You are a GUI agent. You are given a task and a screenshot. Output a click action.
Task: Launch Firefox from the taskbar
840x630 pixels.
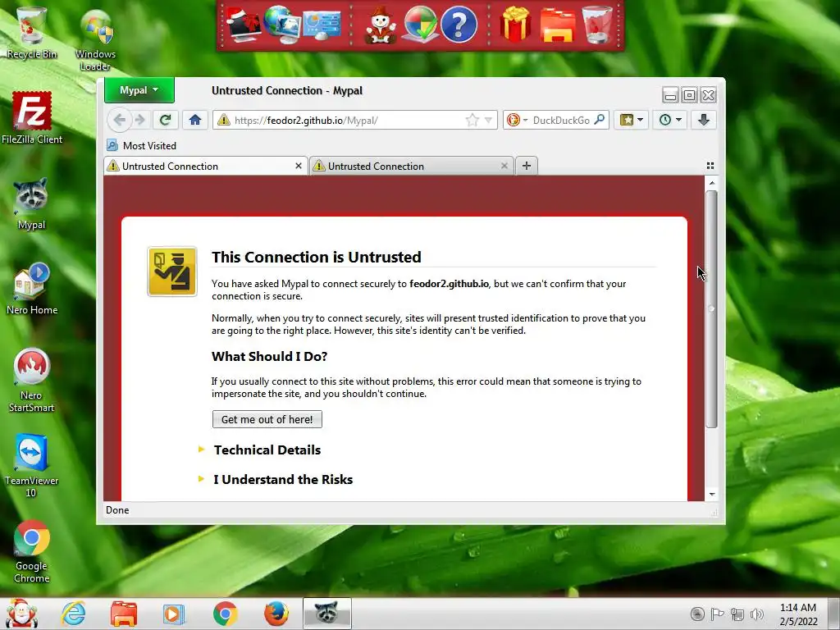276,614
